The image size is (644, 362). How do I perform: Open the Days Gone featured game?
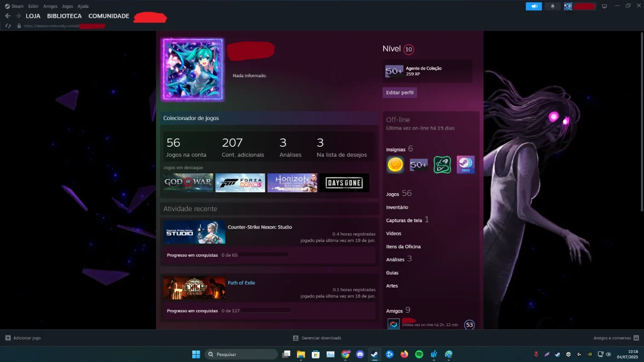coord(345,183)
